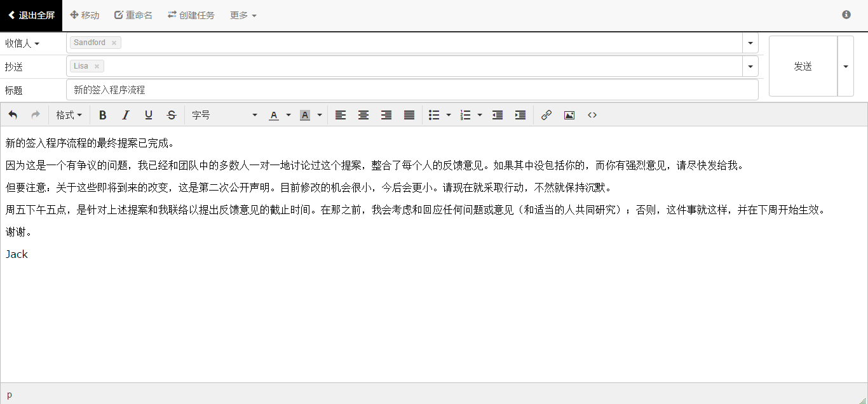
Task: Toggle bold formatting
Action: pyautogui.click(x=103, y=115)
